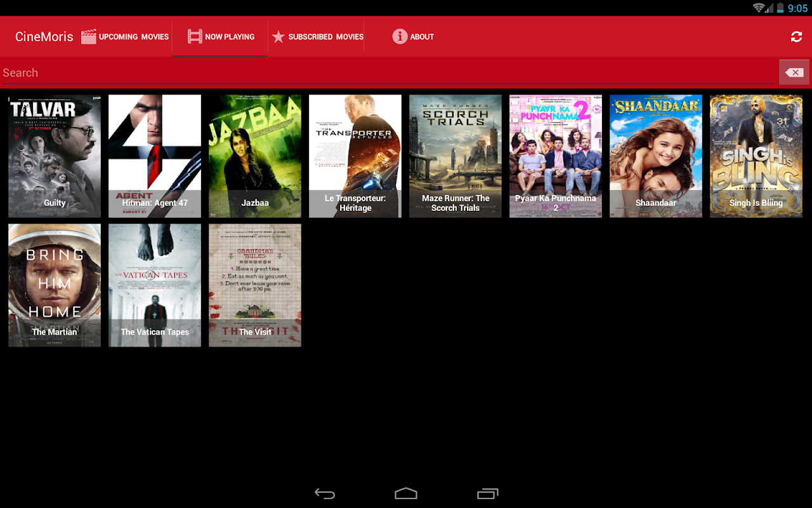Tap the 9:05 clock in the status bar
The image size is (812, 508).
tap(798, 8)
